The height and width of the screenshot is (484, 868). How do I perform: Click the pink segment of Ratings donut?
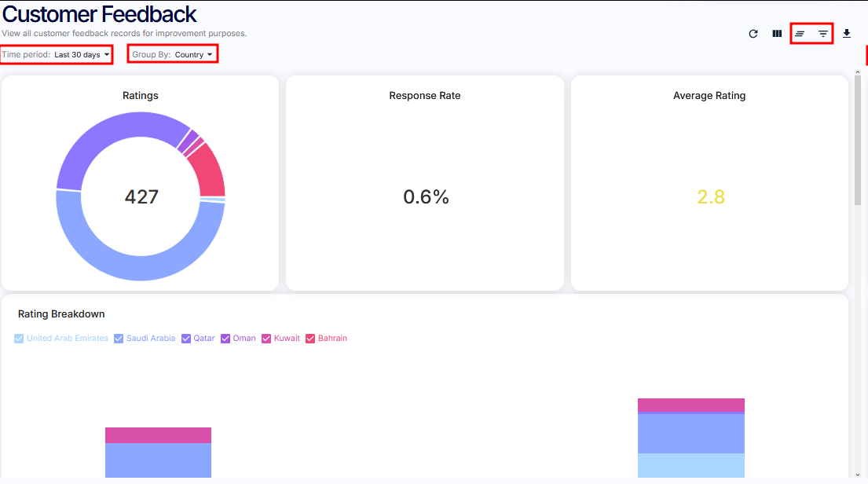(211, 170)
